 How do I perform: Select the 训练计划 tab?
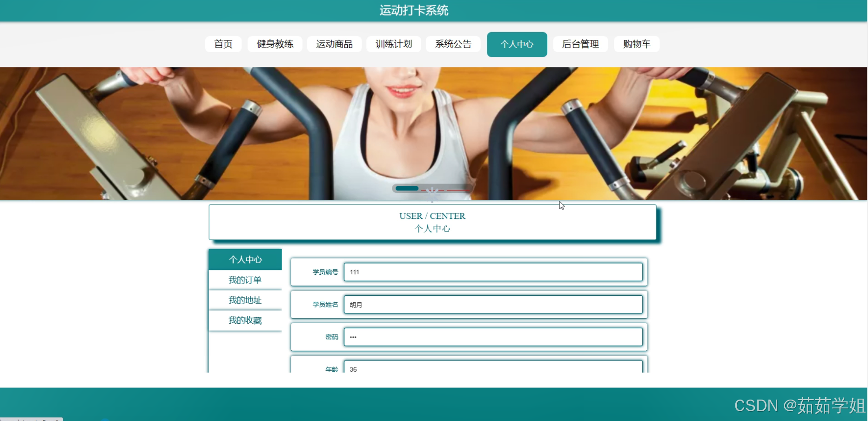click(393, 44)
